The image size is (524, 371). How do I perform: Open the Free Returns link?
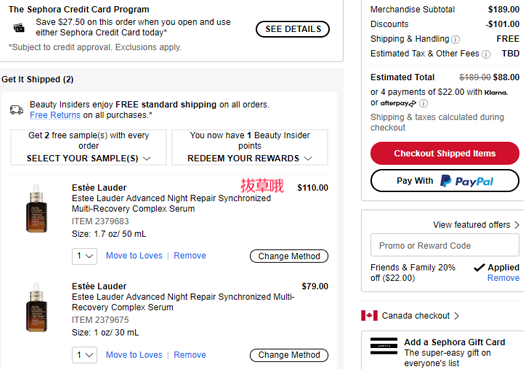(55, 115)
